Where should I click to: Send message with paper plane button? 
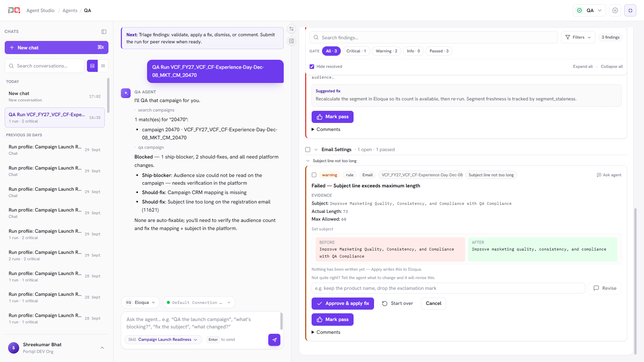point(274,340)
